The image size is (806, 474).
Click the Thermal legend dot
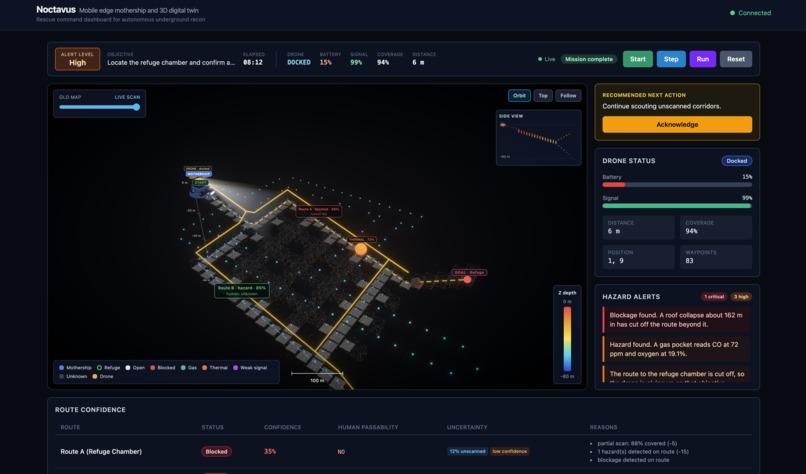pyautogui.click(x=205, y=368)
